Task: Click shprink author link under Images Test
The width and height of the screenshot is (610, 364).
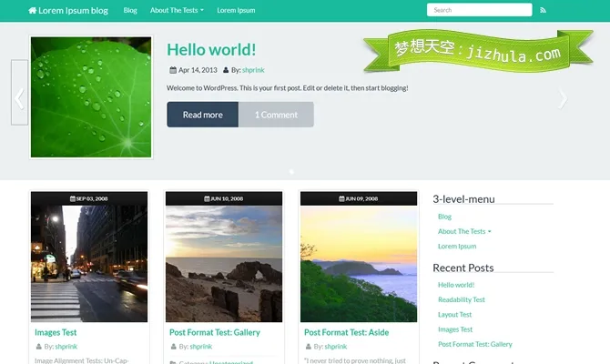Action: [x=66, y=347]
